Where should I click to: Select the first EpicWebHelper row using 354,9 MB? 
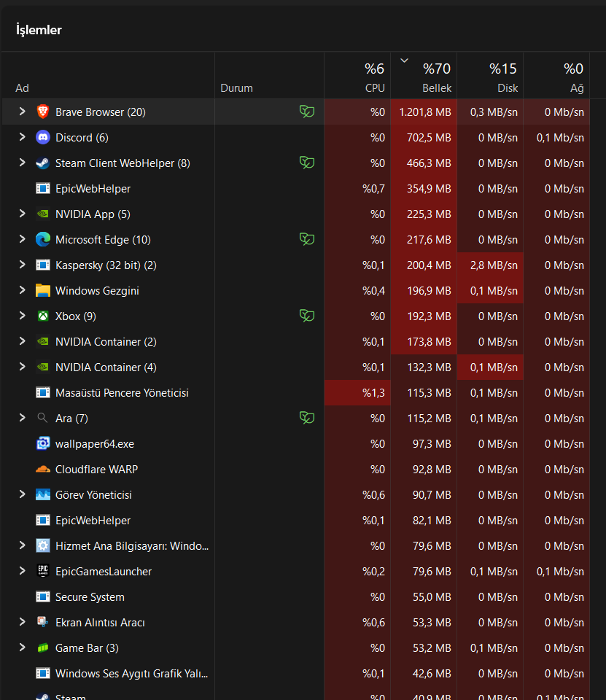pos(295,188)
